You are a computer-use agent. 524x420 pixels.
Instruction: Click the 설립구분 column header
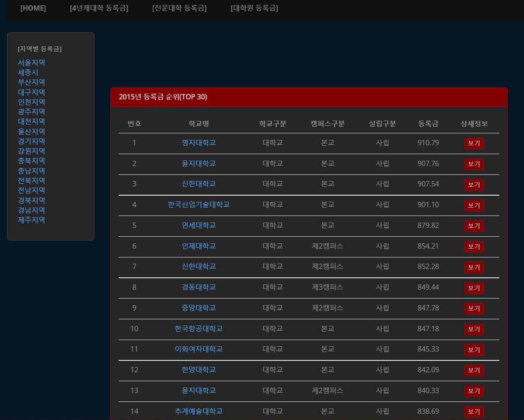click(x=382, y=124)
